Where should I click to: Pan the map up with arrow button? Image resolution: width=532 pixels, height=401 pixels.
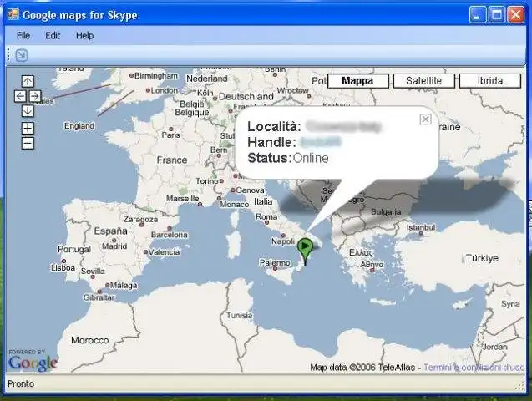28,81
